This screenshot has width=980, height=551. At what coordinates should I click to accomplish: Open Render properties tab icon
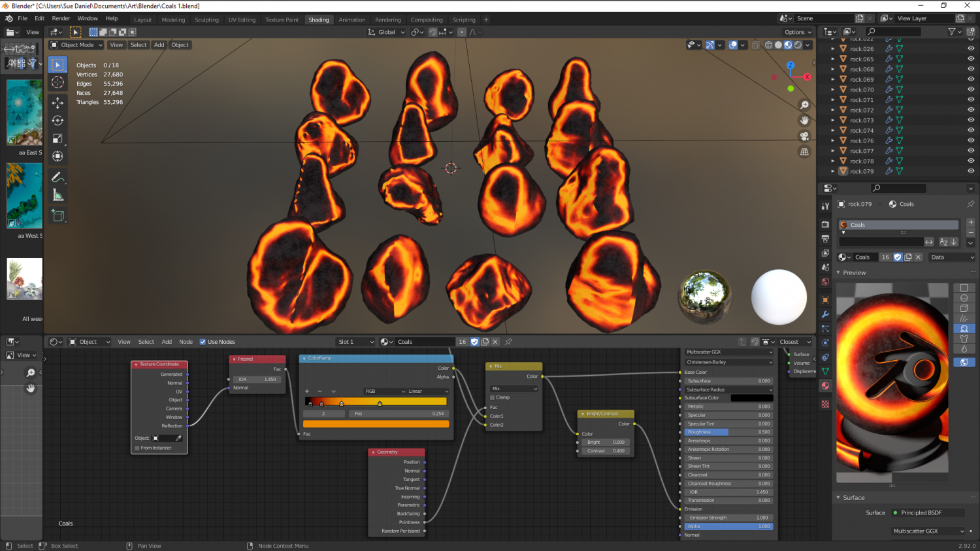tap(825, 224)
